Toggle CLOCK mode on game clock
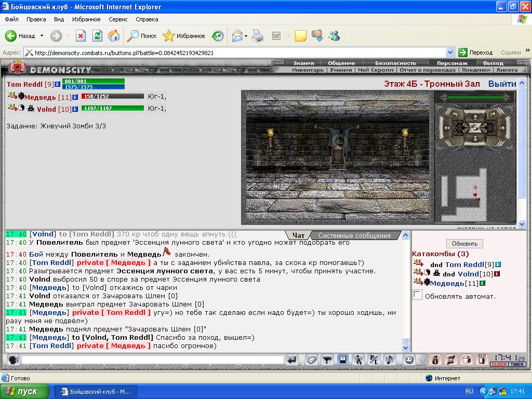The width and height of the screenshot is (532, 399). (x=499, y=364)
